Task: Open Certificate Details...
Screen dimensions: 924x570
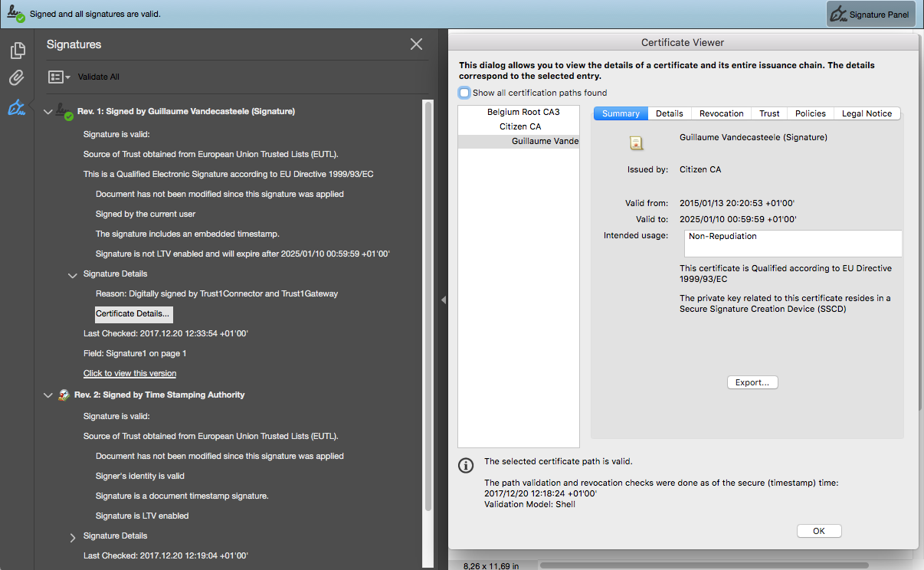Action: coord(133,314)
